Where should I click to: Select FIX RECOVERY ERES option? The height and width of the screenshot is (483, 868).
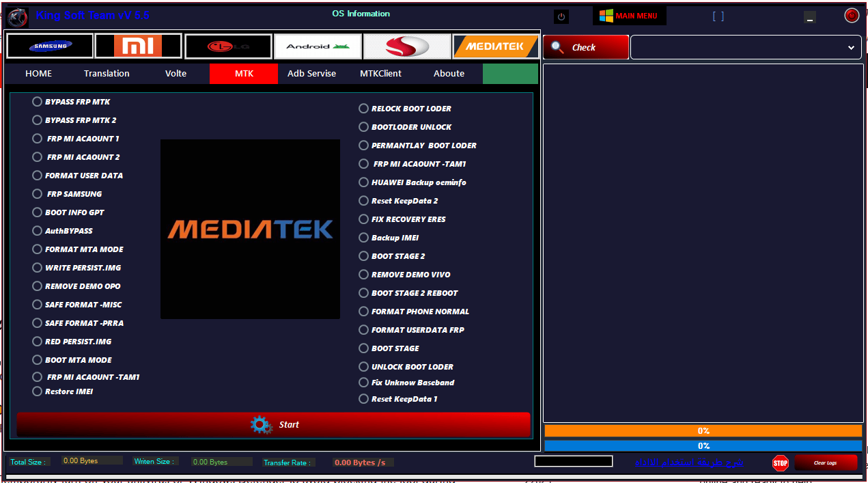pos(402,219)
